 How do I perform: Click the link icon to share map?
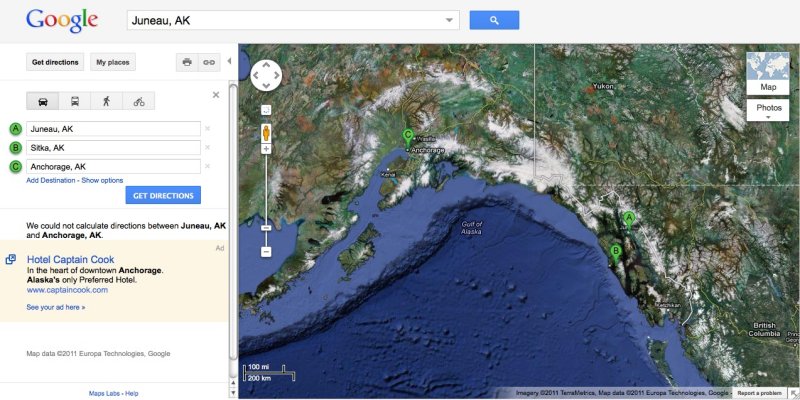click(x=209, y=62)
